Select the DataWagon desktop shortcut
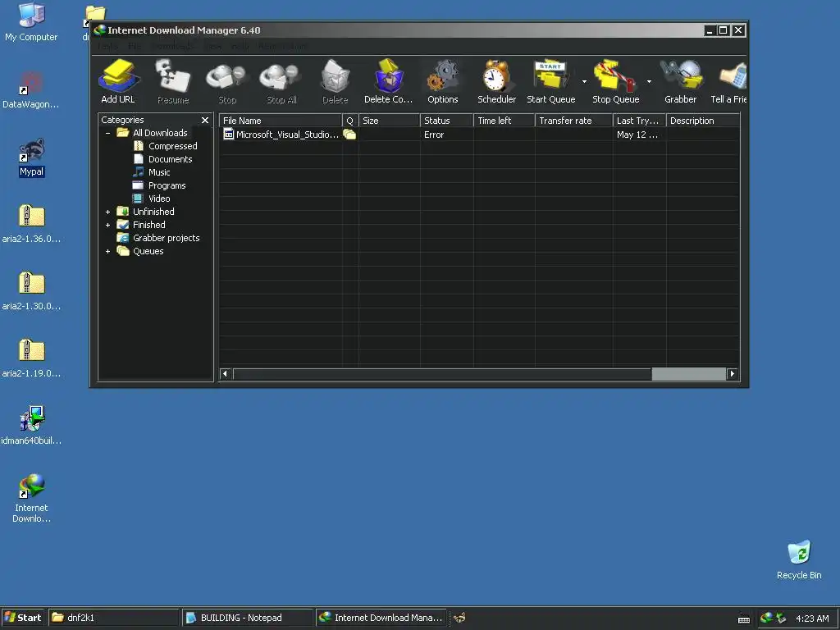 click(30, 90)
